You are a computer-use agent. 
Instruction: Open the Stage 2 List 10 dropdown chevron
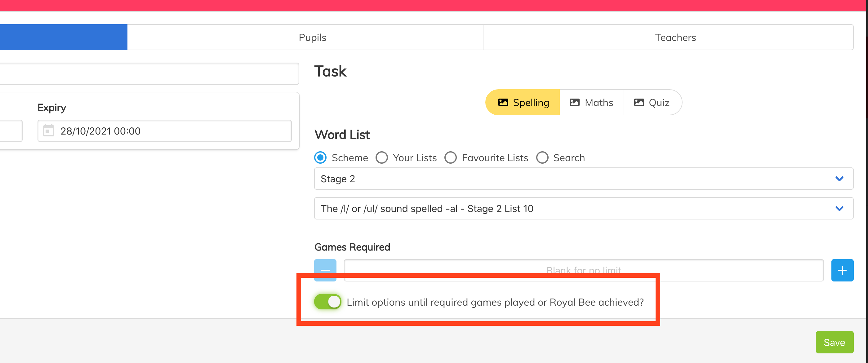click(839, 208)
